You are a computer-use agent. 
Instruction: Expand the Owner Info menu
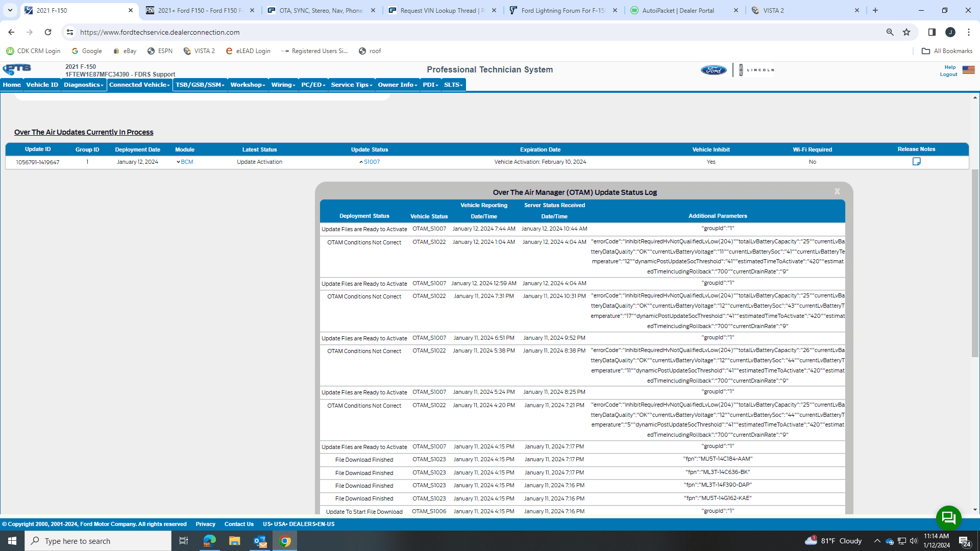[x=398, y=85]
